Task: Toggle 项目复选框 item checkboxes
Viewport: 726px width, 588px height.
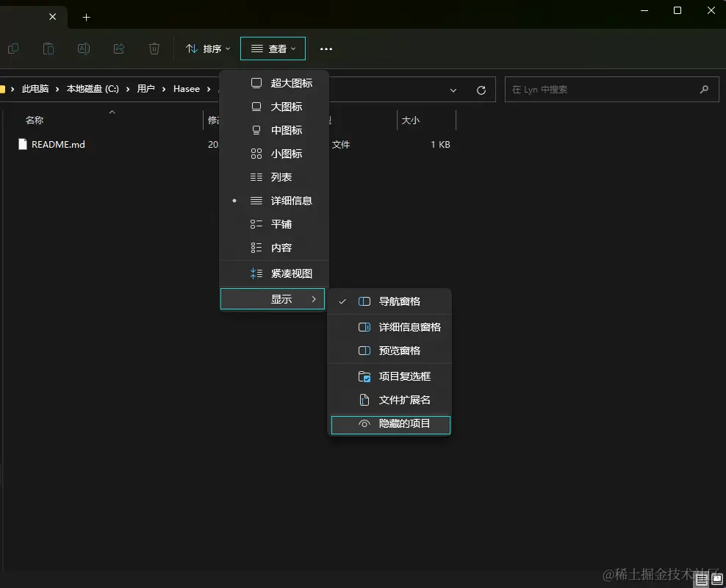Action: pos(390,376)
